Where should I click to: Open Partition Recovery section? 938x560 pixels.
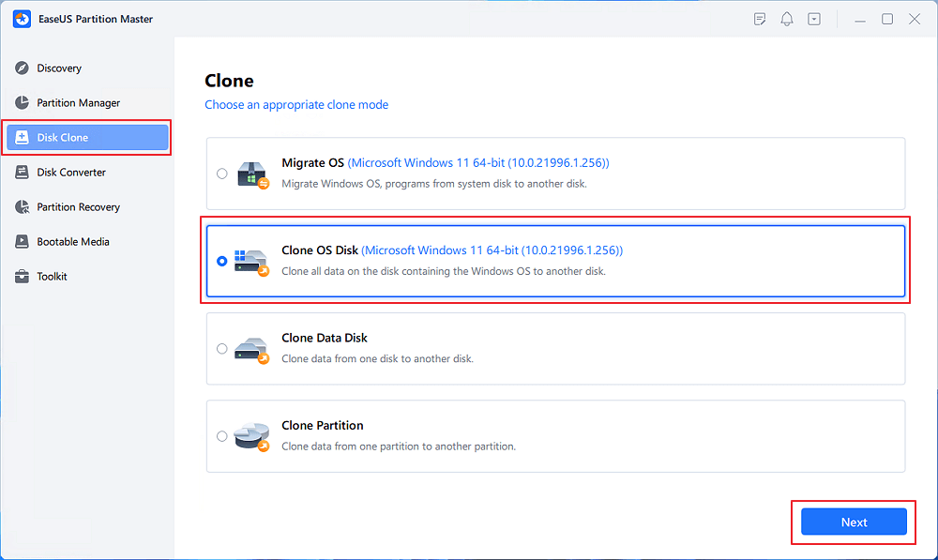(x=87, y=207)
